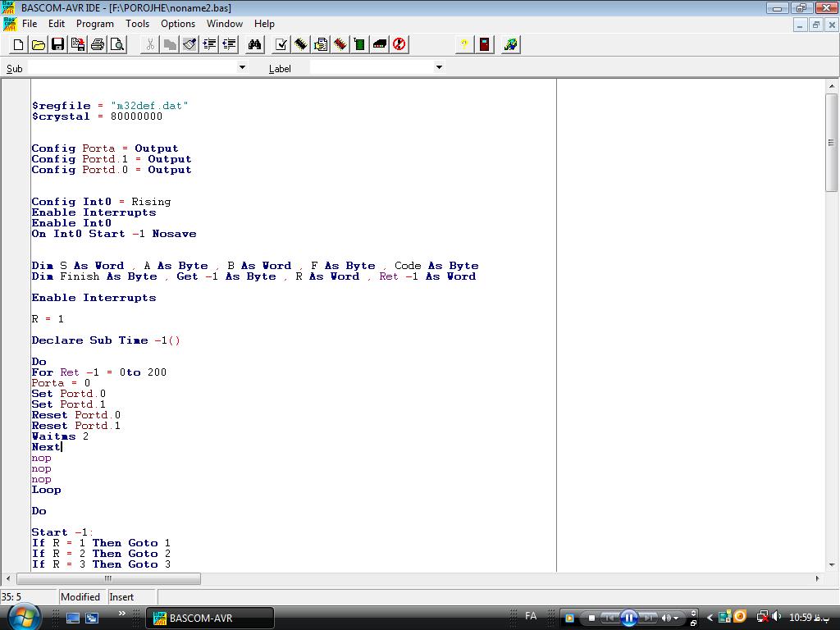Screen dimensions: 840x630
Task: Click the BASCOM-AVR taskbar button
Action: coord(210,618)
